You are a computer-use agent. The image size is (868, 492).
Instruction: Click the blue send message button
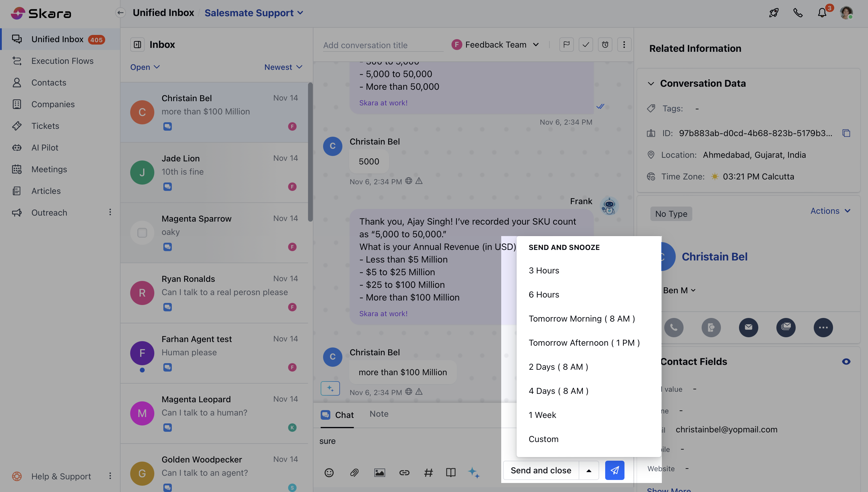pos(615,470)
